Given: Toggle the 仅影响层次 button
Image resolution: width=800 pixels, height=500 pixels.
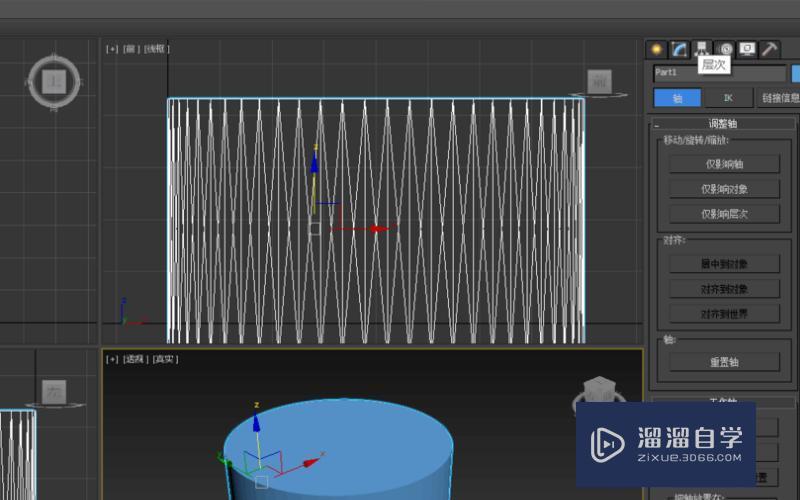Looking at the screenshot, I should (x=724, y=214).
